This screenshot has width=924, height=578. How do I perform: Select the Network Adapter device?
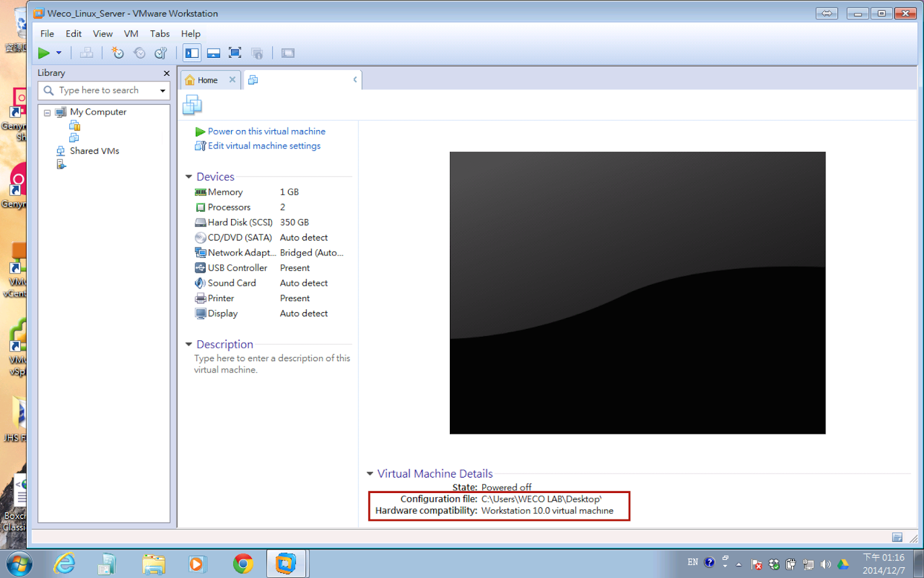pyautogui.click(x=269, y=253)
